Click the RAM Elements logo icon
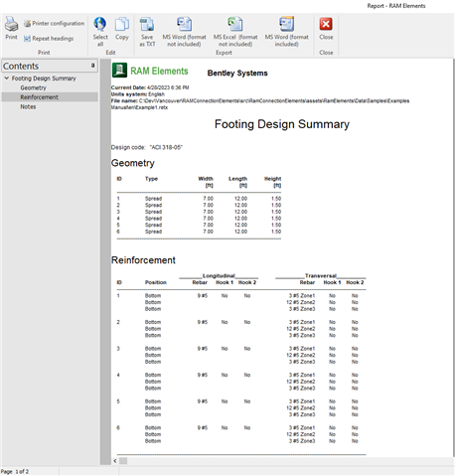This screenshot has width=455, height=476. click(x=119, y=71)
